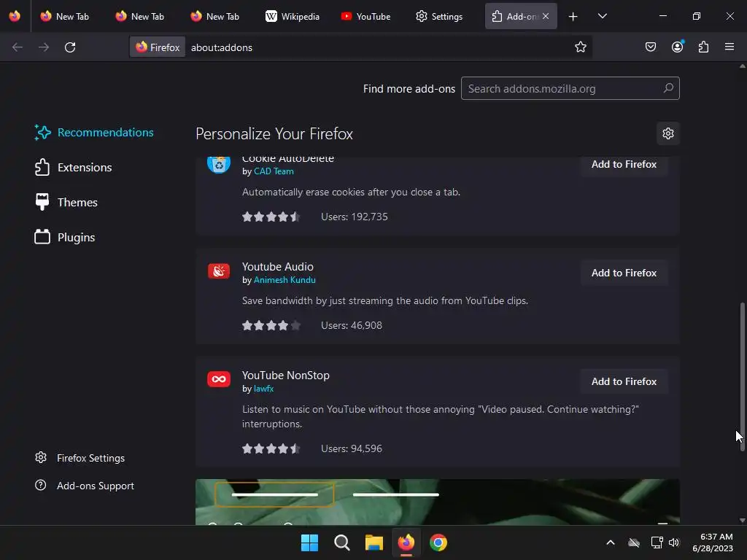Open CAD Team author link

click(274, 171)
